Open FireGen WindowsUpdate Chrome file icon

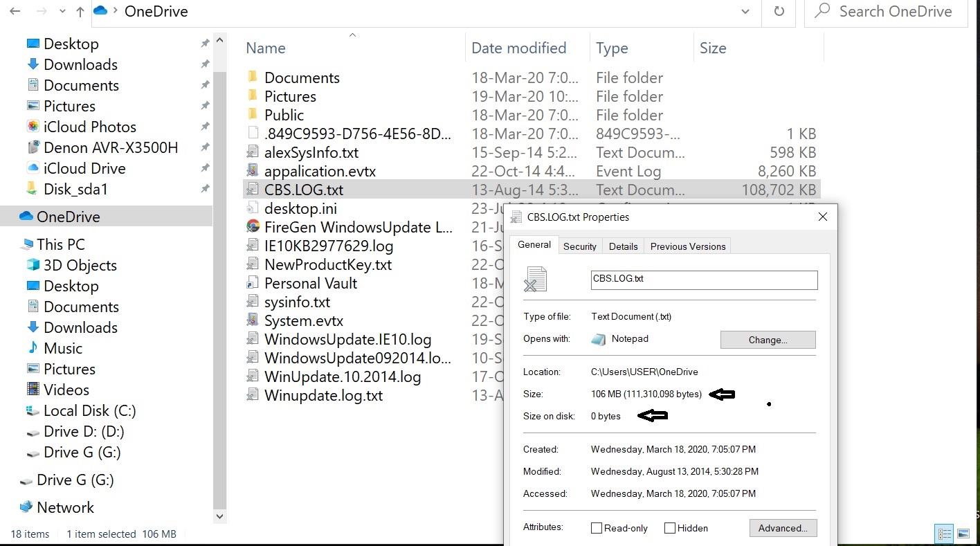[253, 227]
